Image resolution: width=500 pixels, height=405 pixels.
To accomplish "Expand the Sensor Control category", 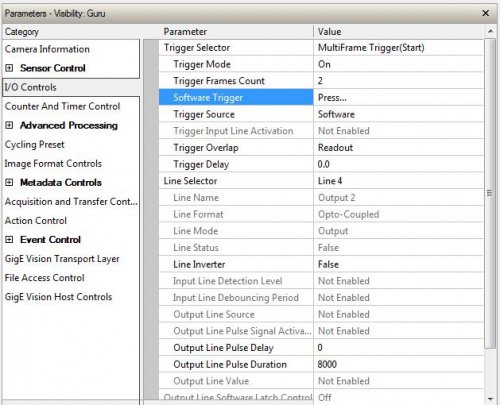I will (x=9, y=68).
